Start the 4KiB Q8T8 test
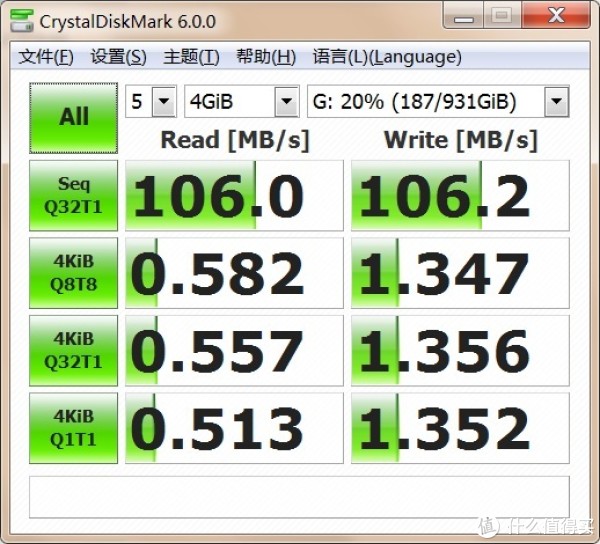This screenshot has width=600, height=544. pos(73,273)
